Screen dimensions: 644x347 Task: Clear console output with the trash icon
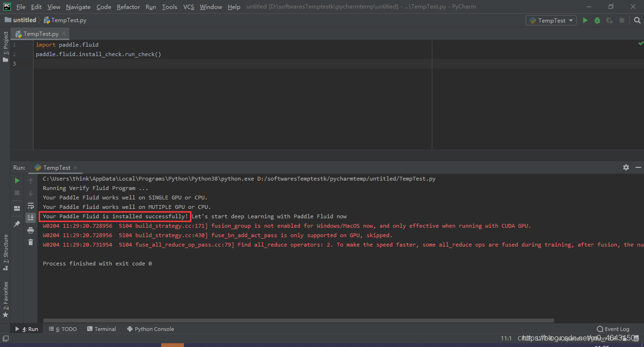click(x=31, y=242)
